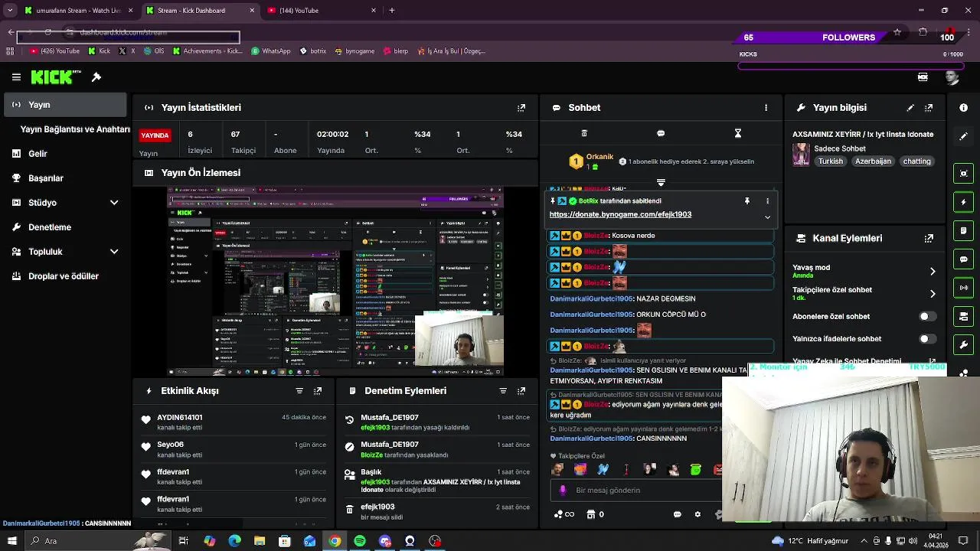Toggle the lightning activity widget in sidebar
This screenshot has height=551, width=980.
964,202
